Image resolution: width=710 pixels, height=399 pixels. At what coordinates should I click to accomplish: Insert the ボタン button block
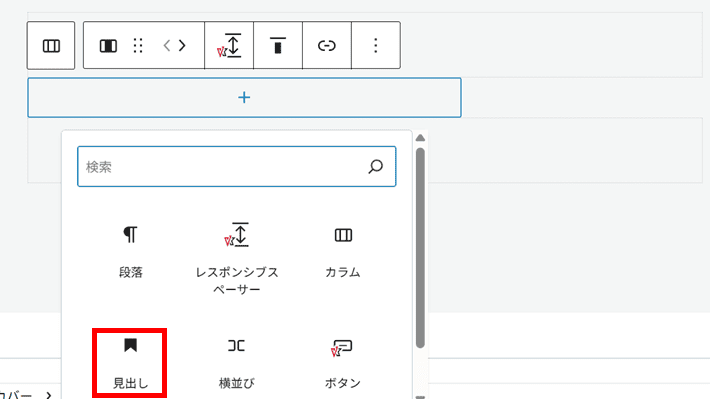(343, 364)
